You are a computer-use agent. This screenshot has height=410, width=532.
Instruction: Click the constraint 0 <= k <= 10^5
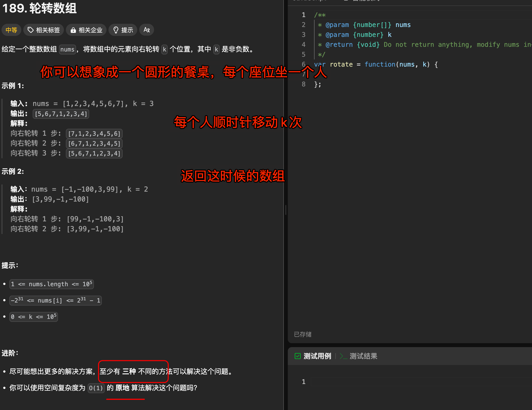(x=34, y=317)
